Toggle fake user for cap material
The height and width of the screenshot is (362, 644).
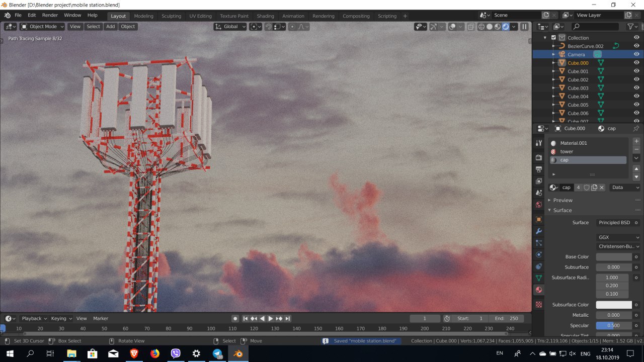587,188
